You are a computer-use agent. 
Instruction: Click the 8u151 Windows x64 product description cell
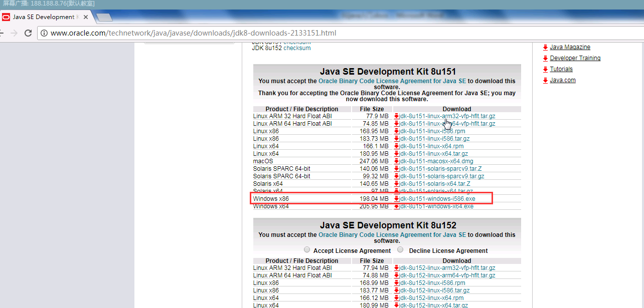point(271,206)
